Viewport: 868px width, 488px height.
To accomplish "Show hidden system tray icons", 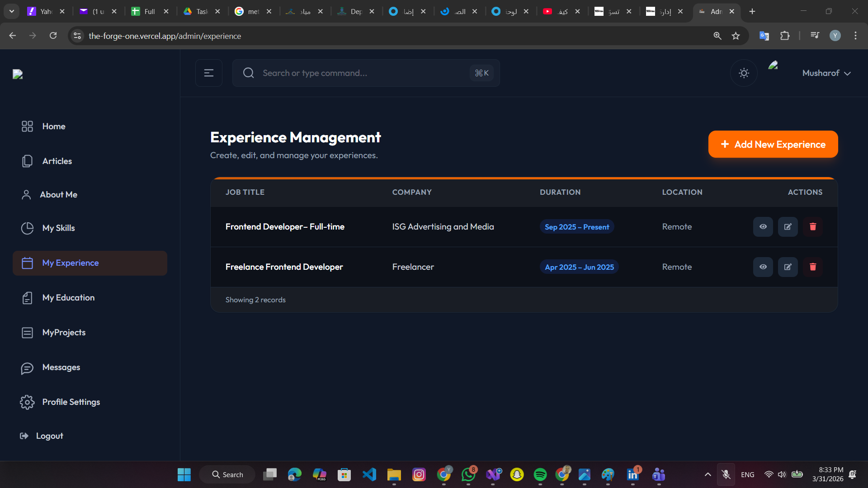I will point(708,474).
